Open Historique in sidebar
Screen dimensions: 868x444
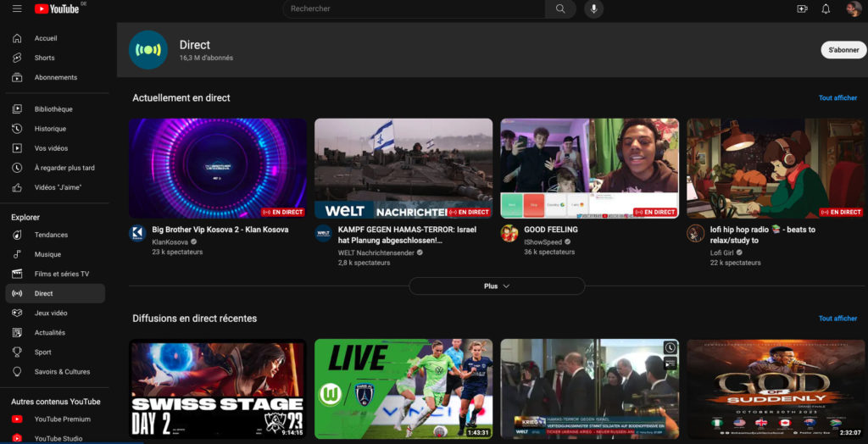coord(55,129)
